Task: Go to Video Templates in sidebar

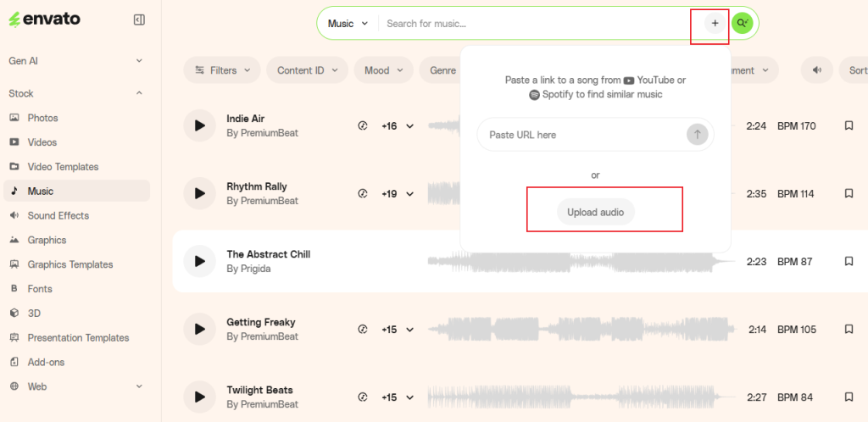Action: point(63,167)
